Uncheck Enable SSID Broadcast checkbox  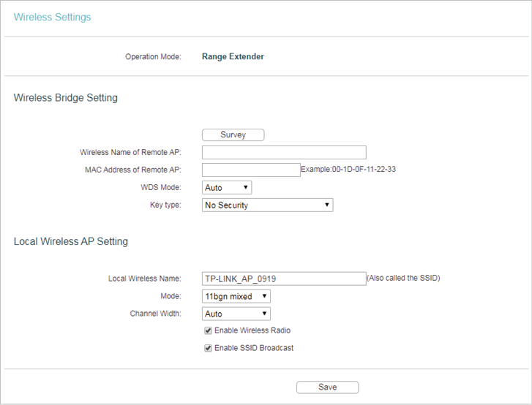coord(208,348)
